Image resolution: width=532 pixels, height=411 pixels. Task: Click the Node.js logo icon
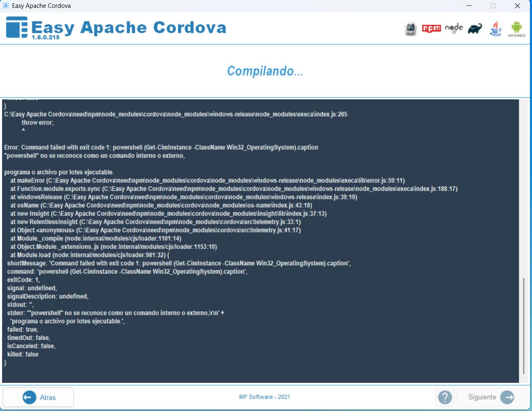(x=454, y=28)
